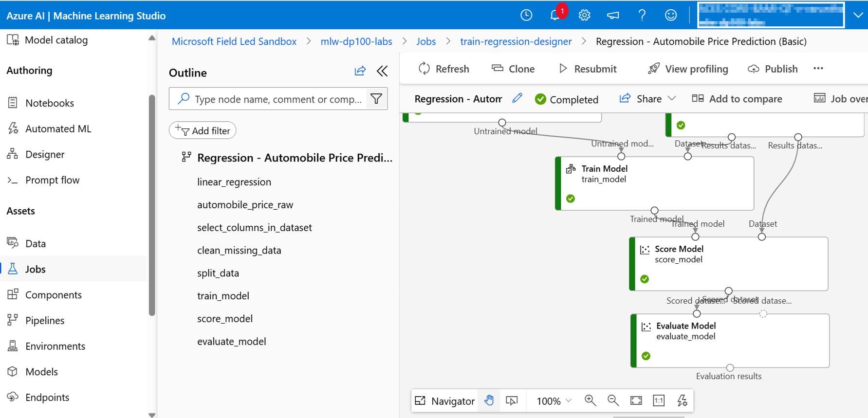Select automobile_price_raw in the outline
868x418 pixels.
tap(245, 205)
